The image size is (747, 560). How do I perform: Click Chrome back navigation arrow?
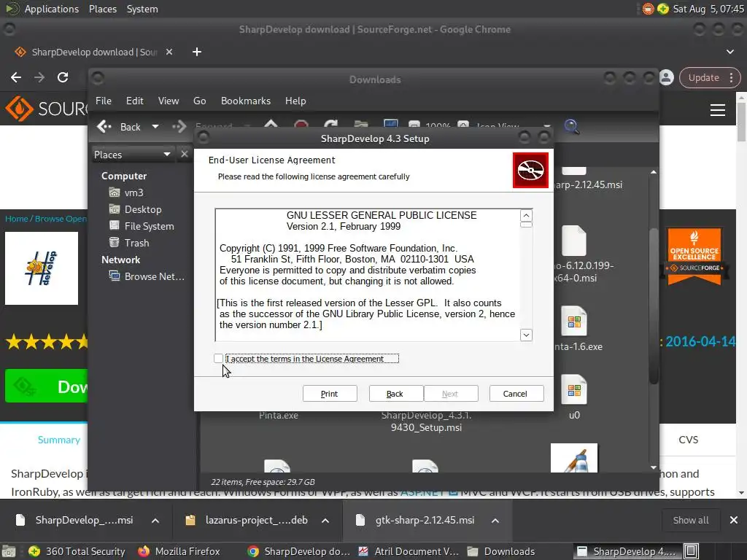(x=16, y=77)
